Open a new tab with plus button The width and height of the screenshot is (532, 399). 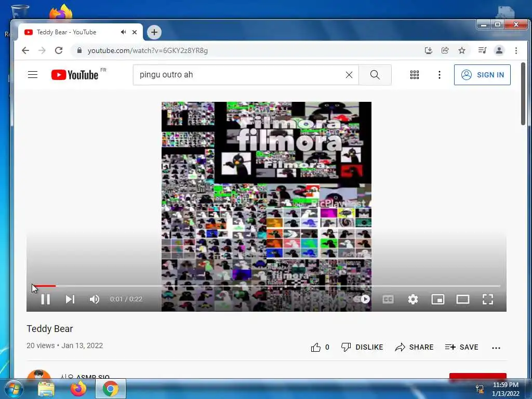pos(154,32)
